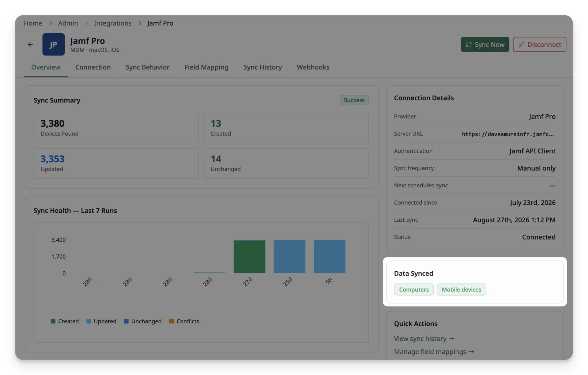Switch to the Webhooks tab
588x375 pixels.
point(313,67)
